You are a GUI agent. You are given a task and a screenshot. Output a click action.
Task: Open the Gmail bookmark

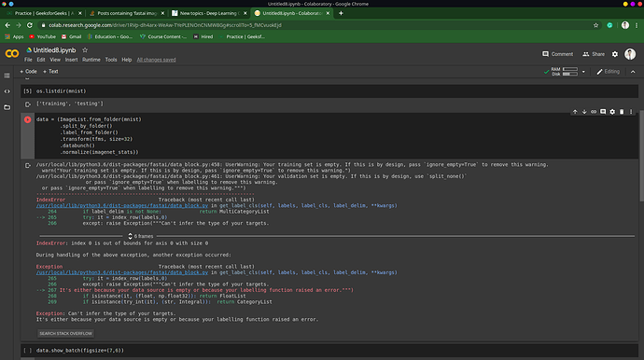(x=71, y=36)
